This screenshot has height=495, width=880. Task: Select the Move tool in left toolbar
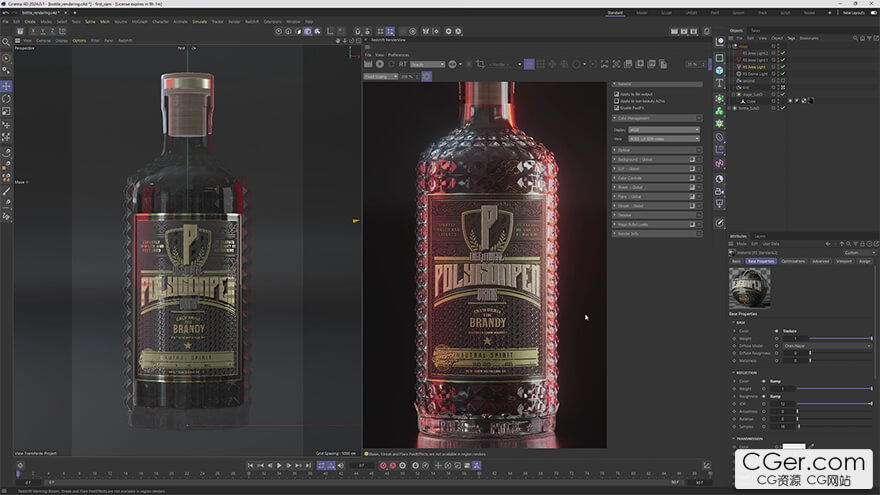click(6, 86)
